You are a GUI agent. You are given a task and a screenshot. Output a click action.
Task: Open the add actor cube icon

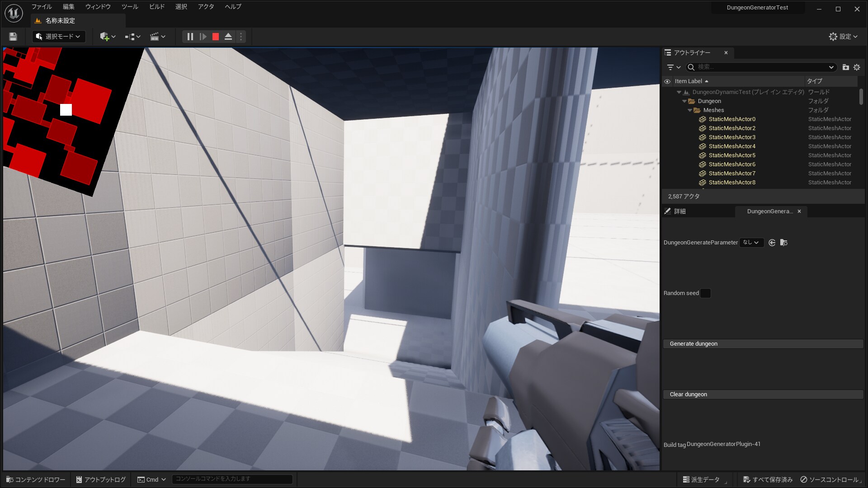105,37
